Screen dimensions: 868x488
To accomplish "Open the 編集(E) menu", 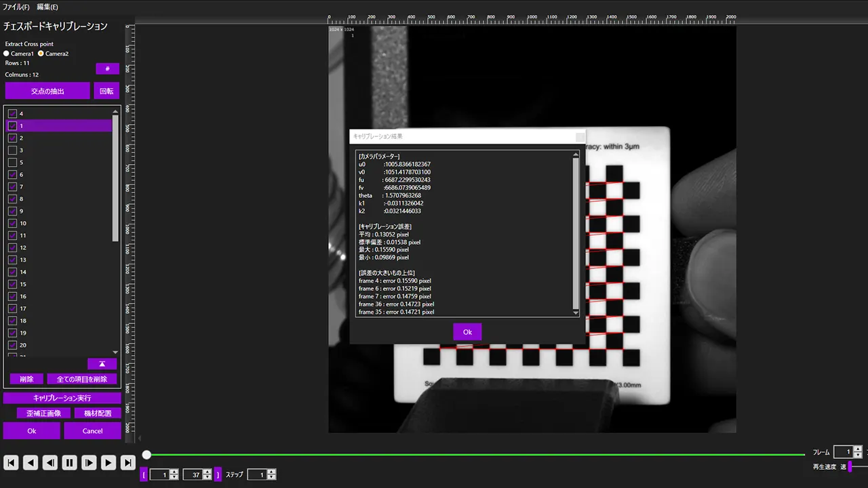I will (47, 7).
